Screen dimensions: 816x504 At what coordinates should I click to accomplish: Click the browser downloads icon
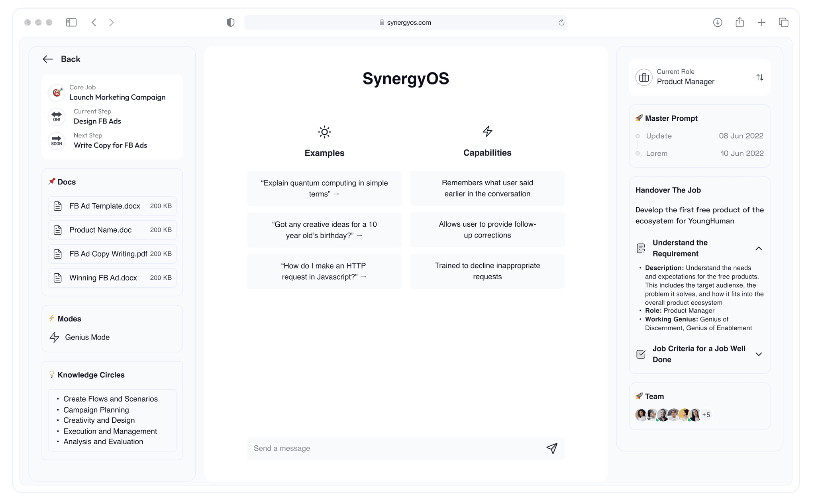point(717,22)
